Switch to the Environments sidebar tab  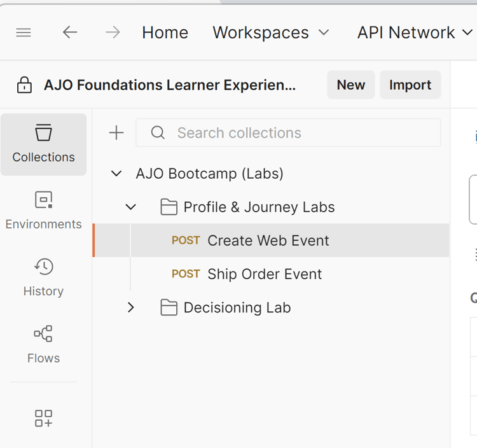pyautogui.click(x=43, y=211)
